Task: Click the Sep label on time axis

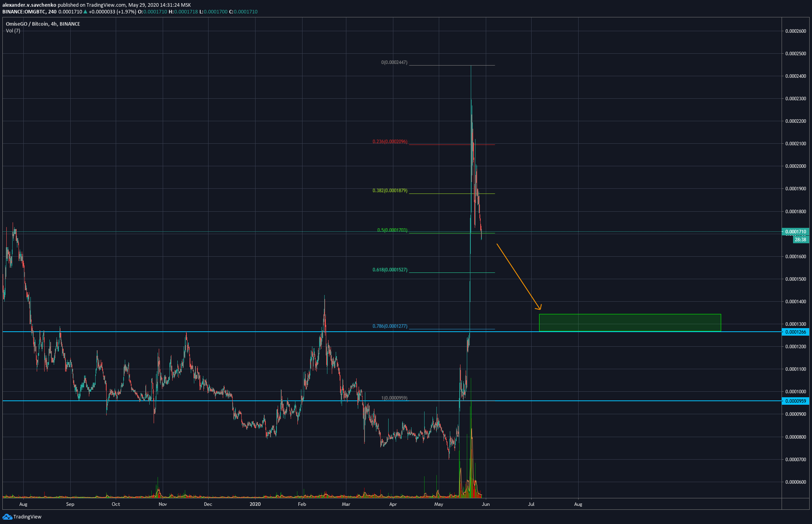Action: (70, 504)
